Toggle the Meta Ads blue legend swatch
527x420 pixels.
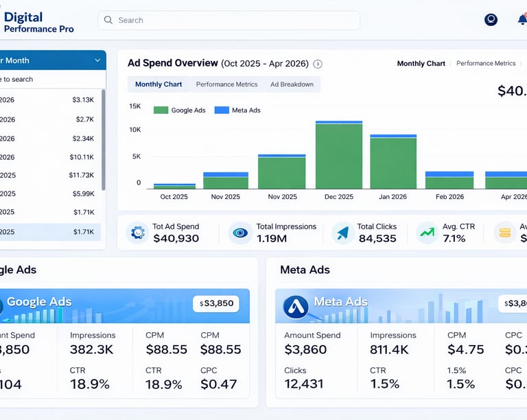[222, 110]
